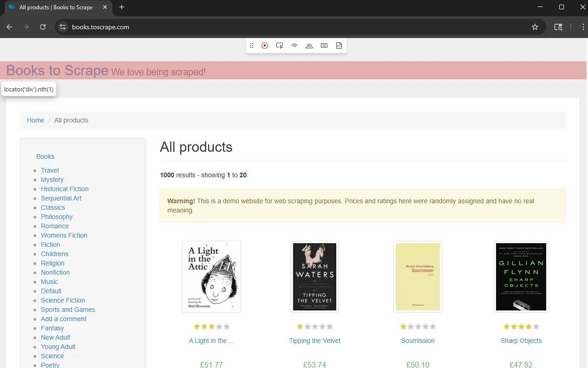
Task: Click the Soumission book cover
Action: [418, 277]
